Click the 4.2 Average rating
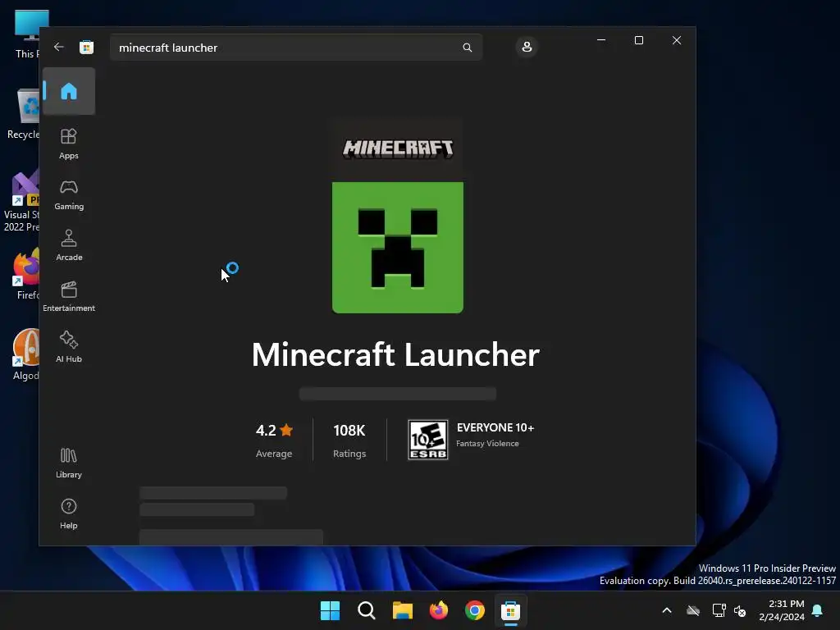The height and width of the screenshot is (630, 840). point(274,441)
